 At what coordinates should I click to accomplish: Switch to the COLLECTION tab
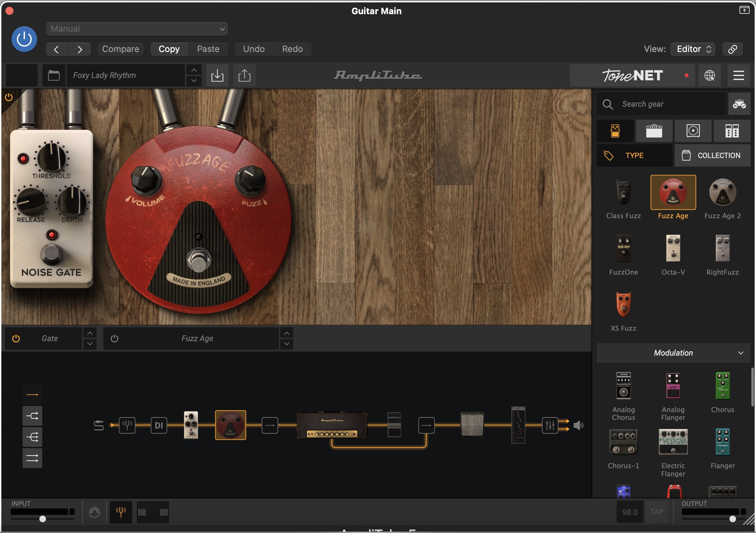[712, 155]
